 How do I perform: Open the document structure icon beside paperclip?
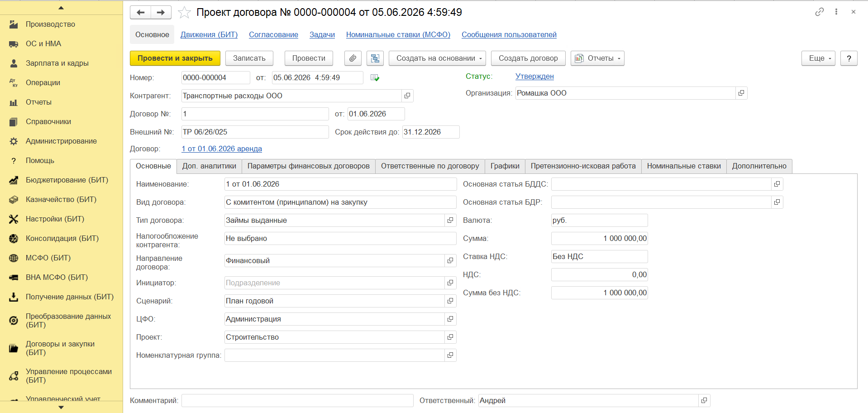click(x=375, y=58)
